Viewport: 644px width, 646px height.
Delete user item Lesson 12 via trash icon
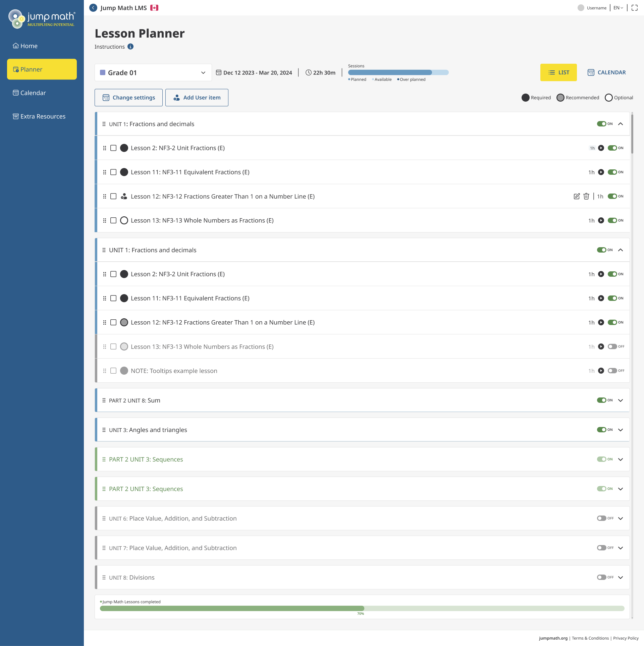point(586,196)
